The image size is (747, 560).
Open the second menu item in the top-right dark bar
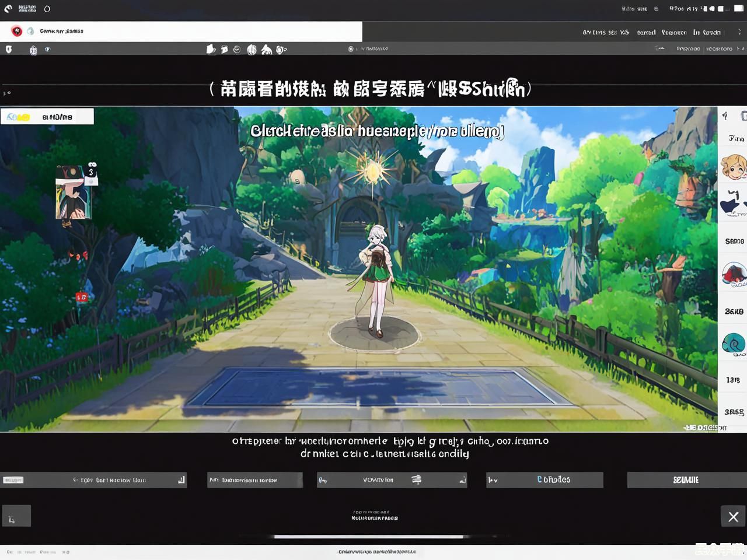pos(646,33)
